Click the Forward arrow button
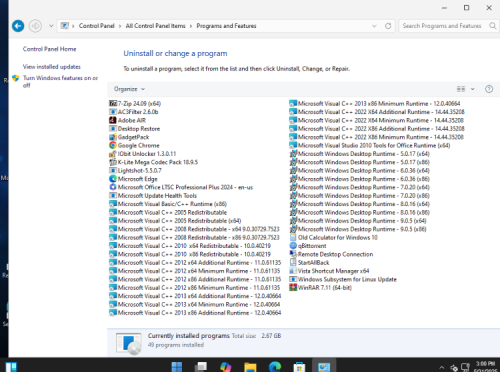Screen dimensions: 500x372 [35, 26]
